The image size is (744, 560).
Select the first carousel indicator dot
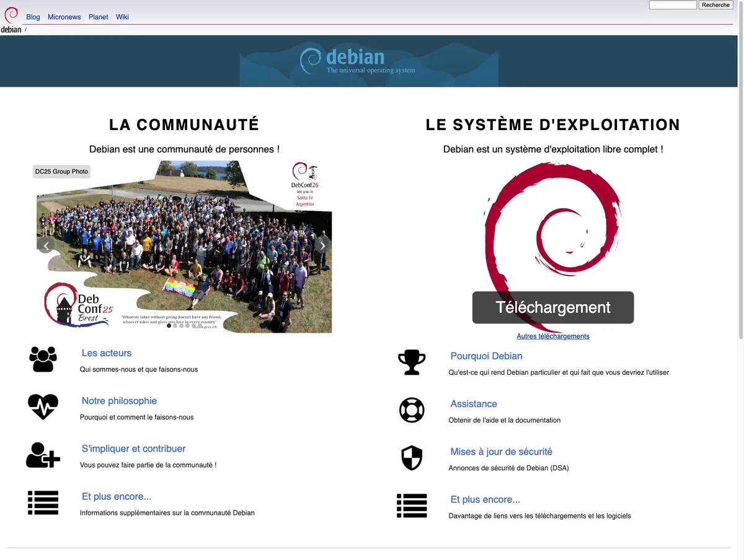(169, 325)
